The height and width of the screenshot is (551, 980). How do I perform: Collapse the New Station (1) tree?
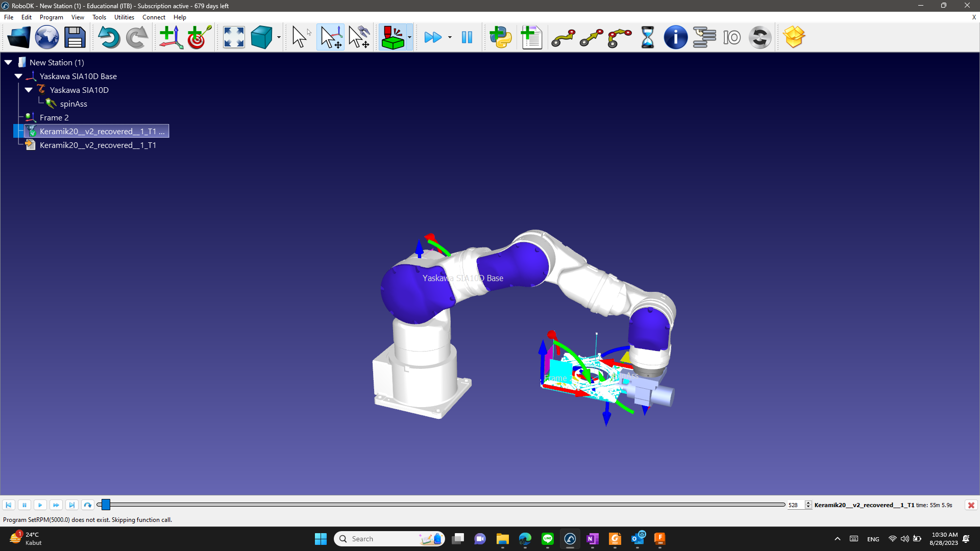click(x=8, y=62)
